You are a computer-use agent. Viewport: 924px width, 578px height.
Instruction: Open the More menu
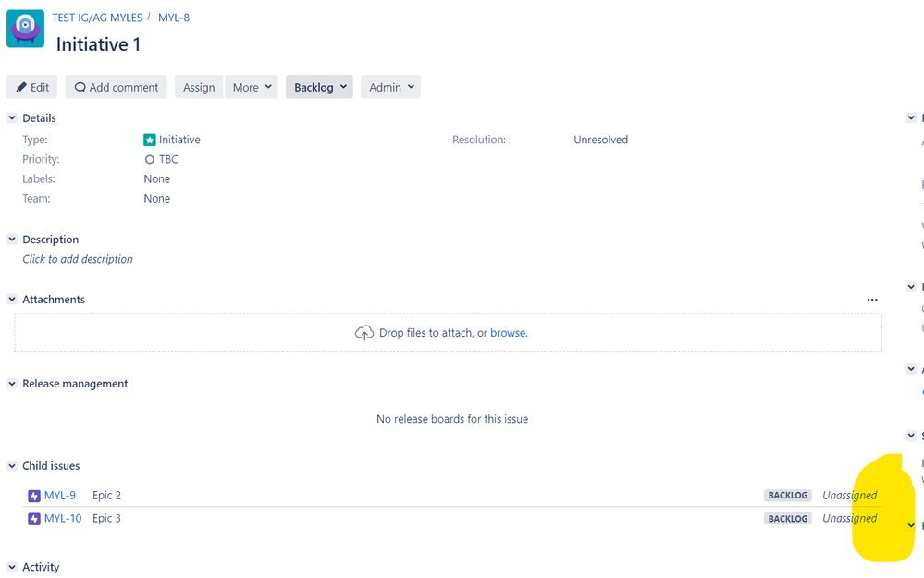click(x=252, y=87)
